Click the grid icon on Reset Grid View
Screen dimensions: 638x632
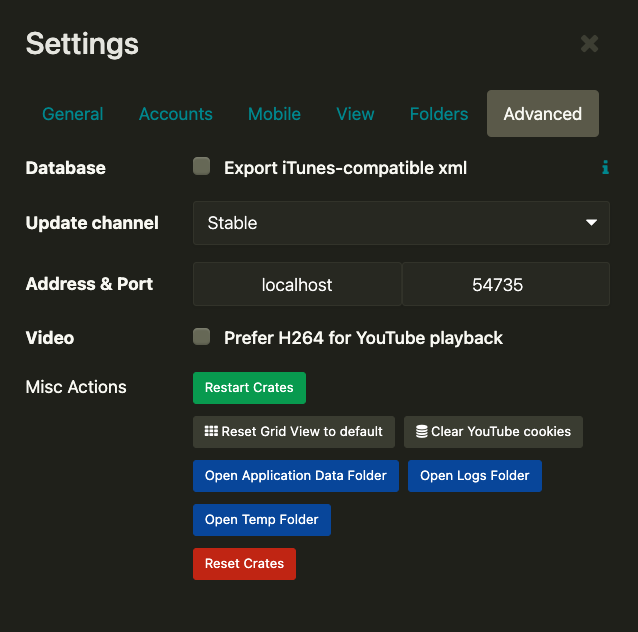coord(211,432)
